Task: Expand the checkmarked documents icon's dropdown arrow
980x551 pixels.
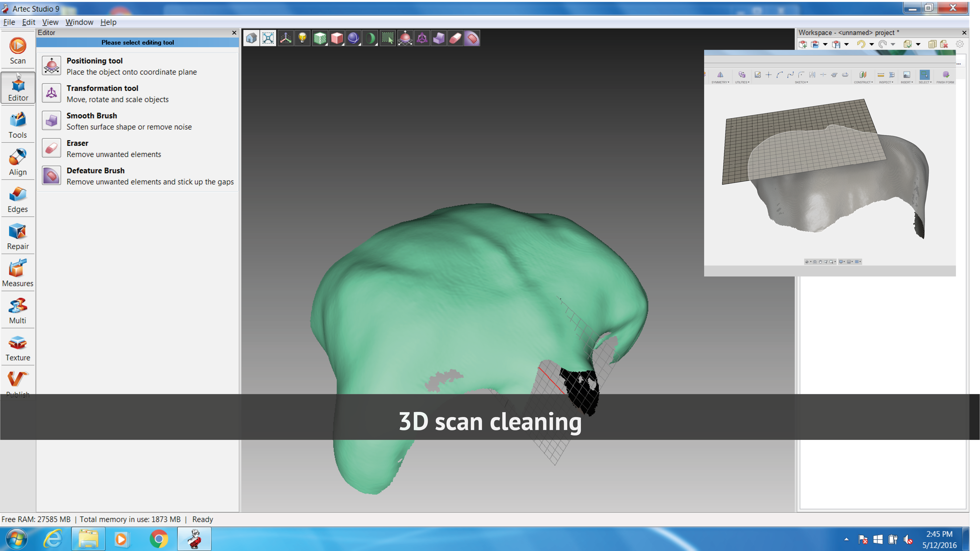Action: point(918,45)
